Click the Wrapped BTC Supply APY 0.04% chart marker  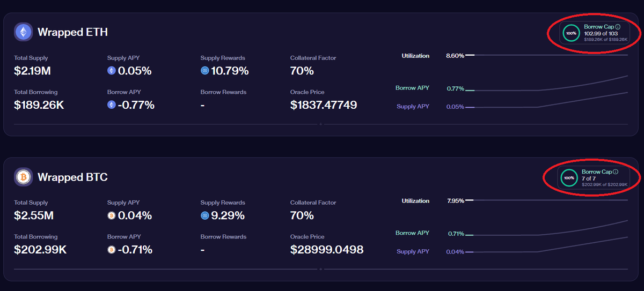click(x=470, y=252)
